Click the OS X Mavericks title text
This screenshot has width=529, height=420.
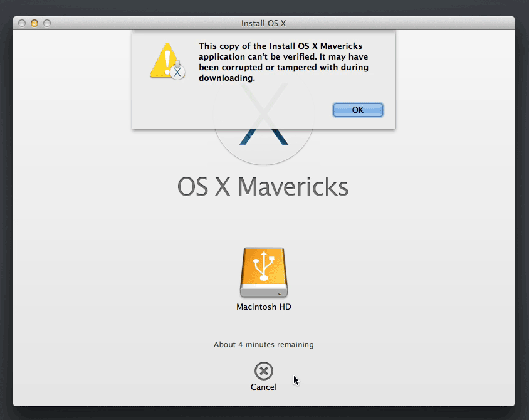(x=263, y=186)
